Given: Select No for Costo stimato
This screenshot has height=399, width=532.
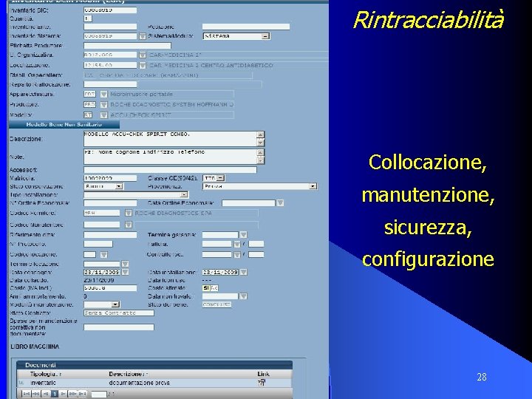Looking at the screenshot, I should click(214, 287).
